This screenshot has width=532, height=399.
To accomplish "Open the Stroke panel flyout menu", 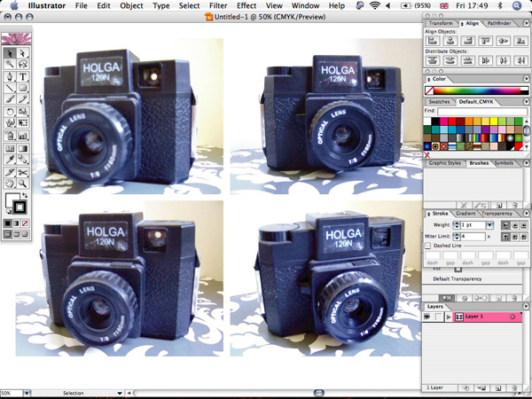I will click(x=527, y=214).
